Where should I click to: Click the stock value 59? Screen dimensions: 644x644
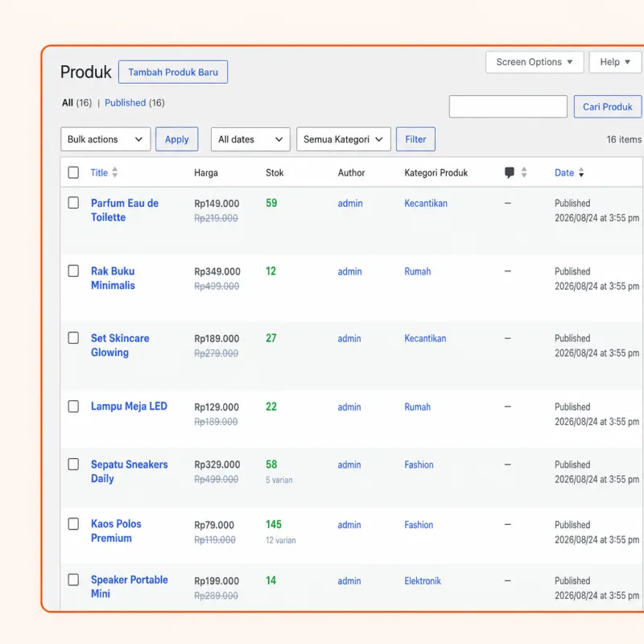[271, 203]
